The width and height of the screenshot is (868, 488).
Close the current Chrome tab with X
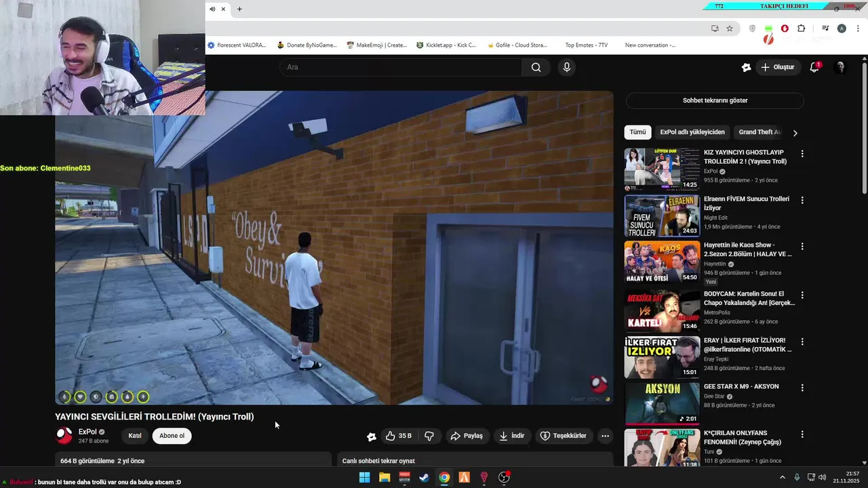tap(223, 9)
